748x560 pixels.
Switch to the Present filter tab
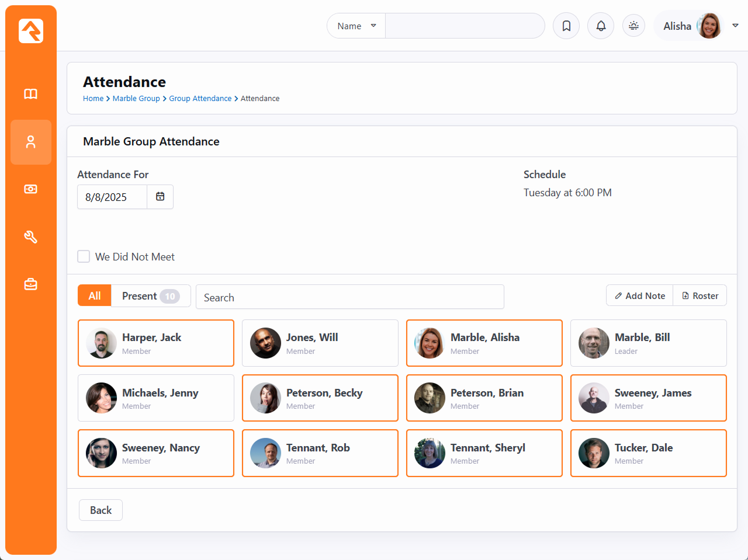(x=150, y=296)
